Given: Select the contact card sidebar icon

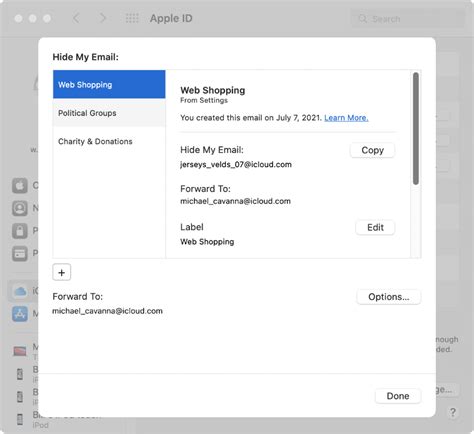Looking at the screenshot, I should point(20,208).
